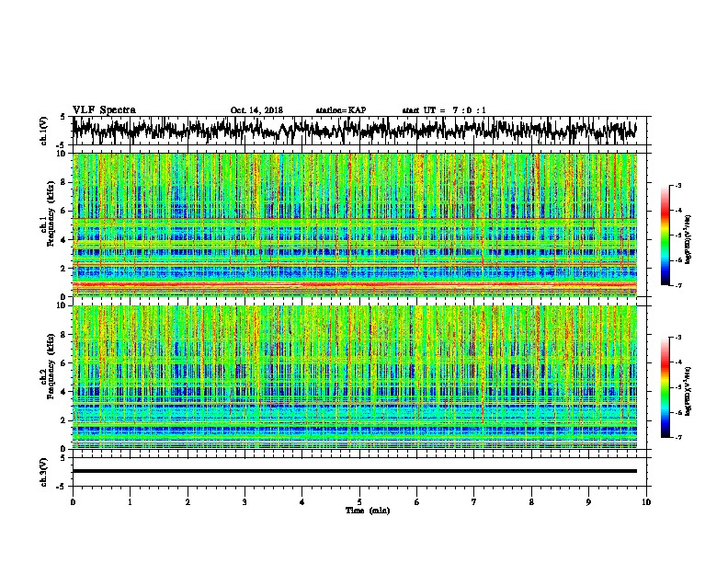Viewport: 728px width, 563px height.
Task: Click the "ch.3(V)" axis label
Action: [x=44, y=472]
